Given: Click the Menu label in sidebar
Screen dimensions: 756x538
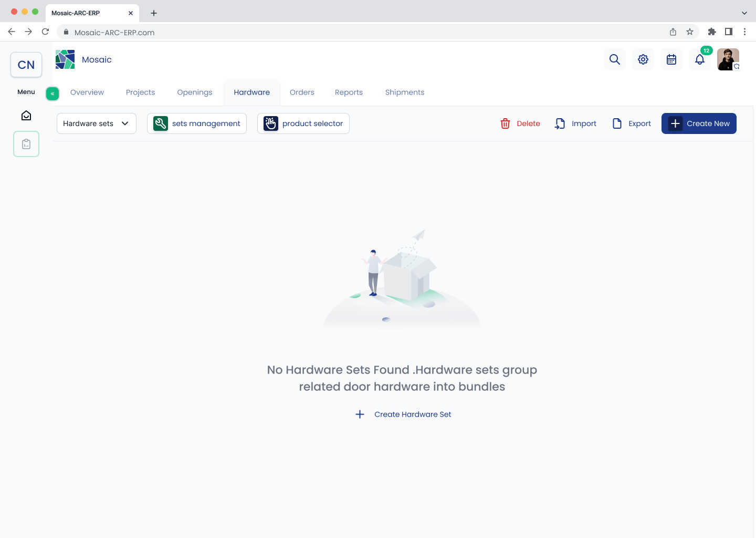Looking at the screenshot, I should click(x=26, y=92).
